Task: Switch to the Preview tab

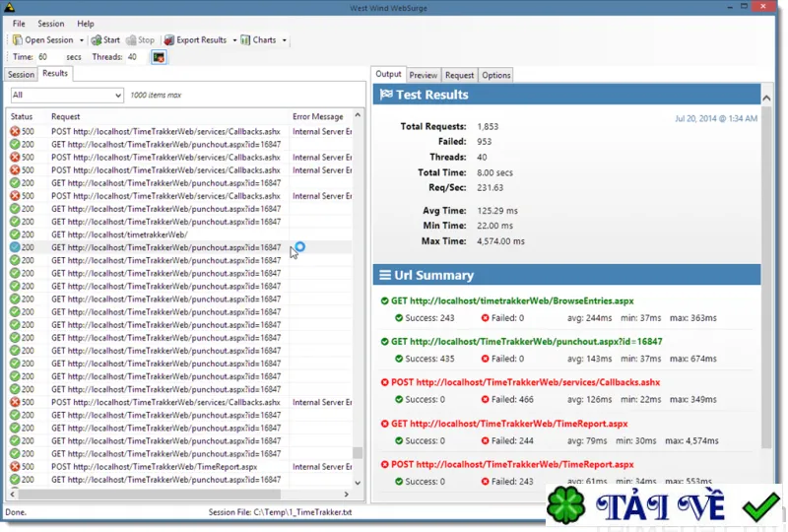Action: click(x=424, y=75)
